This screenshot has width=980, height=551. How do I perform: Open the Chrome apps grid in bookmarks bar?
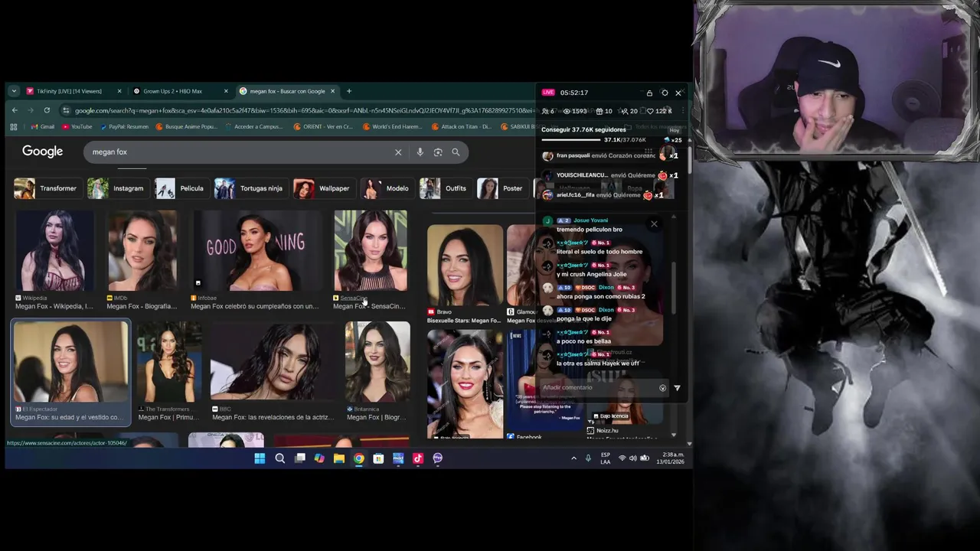point(14,126)
